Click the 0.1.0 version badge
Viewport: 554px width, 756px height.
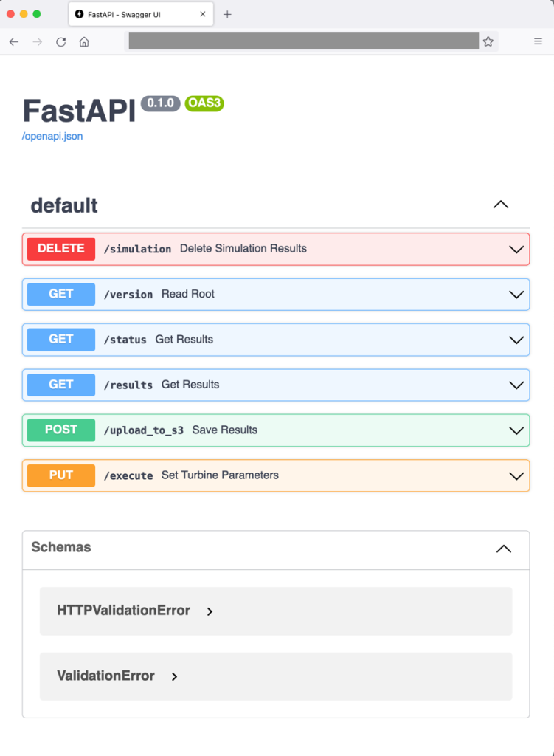(x=160, y=103)
